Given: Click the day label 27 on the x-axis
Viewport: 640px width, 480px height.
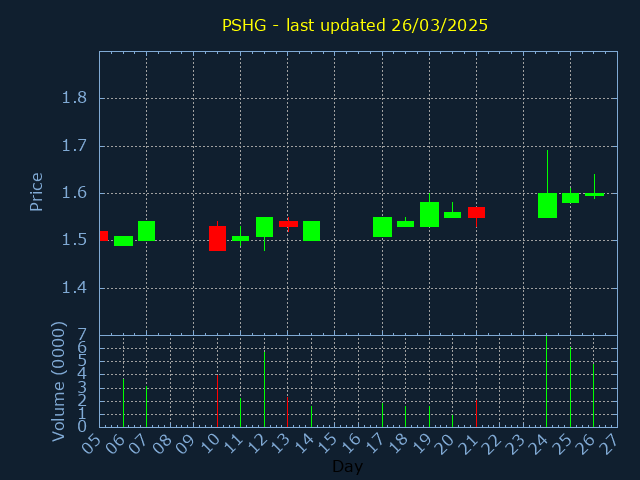Looking at the screenshot, I should coord(609,443).
